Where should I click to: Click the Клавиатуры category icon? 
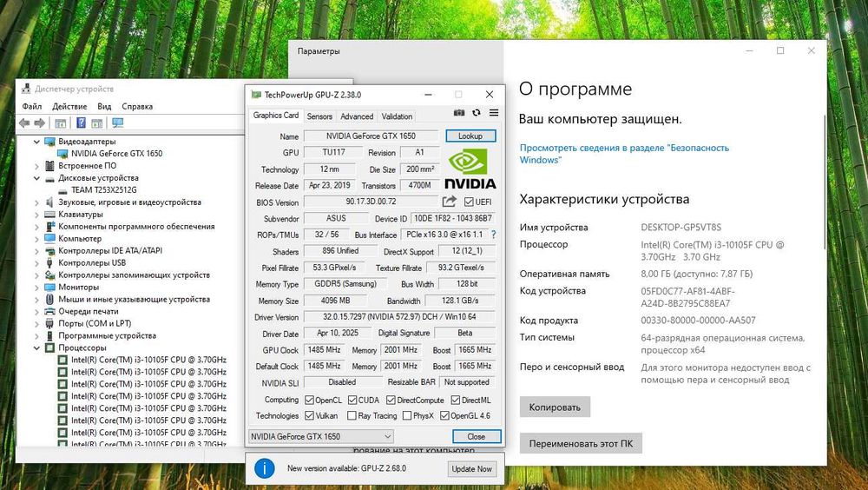point(49,214)
